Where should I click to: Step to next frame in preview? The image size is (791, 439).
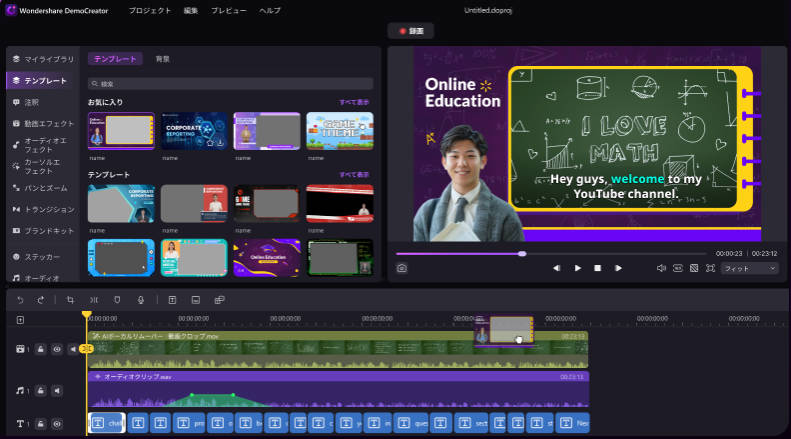[x=618, y=268]
